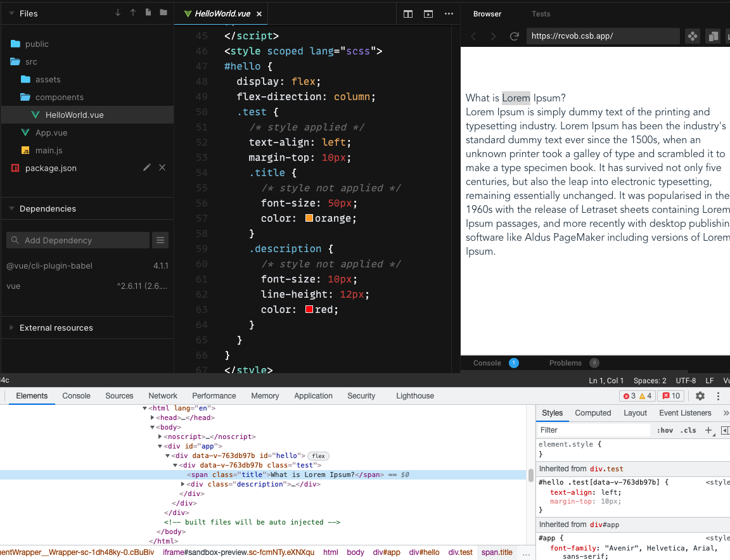Select span.title in DOM breadcrumb

(497, 552)
